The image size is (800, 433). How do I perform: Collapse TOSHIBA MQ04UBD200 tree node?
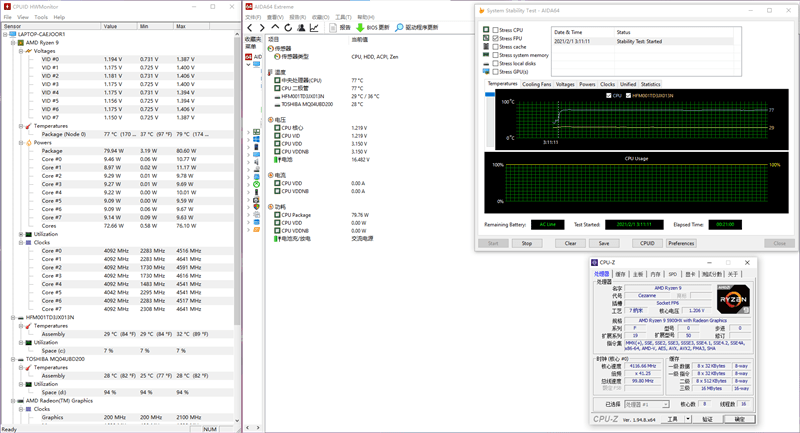(x=13, y=359)
